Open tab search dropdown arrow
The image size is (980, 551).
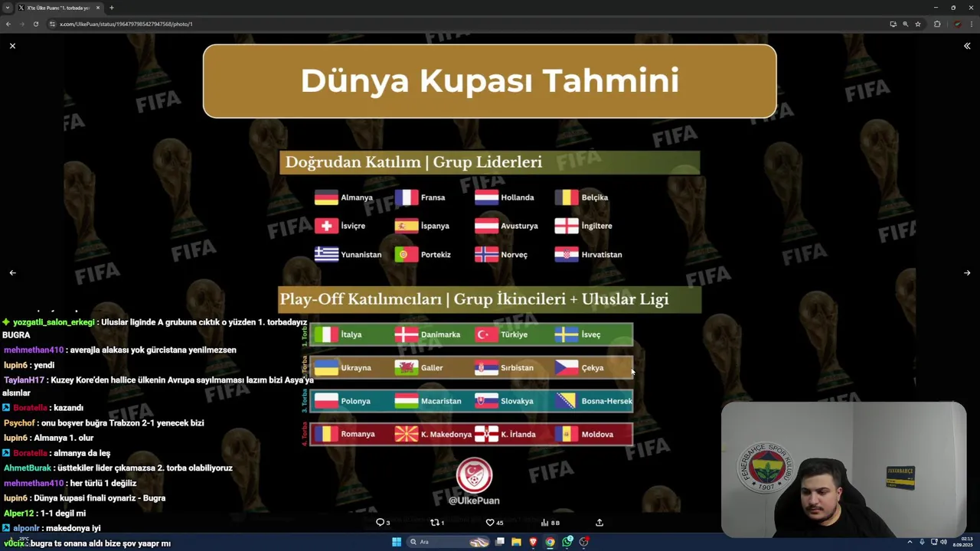7,8
